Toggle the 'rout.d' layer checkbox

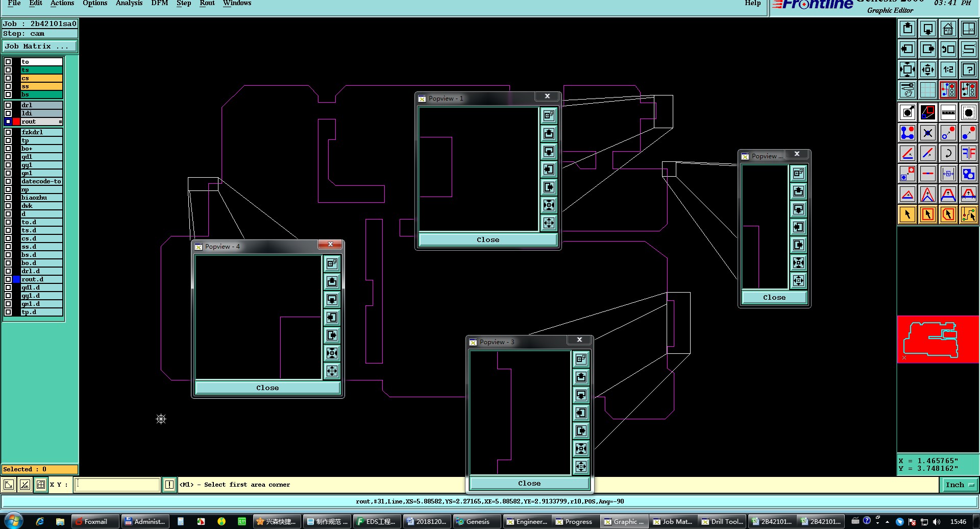click(x=8, y=279)
